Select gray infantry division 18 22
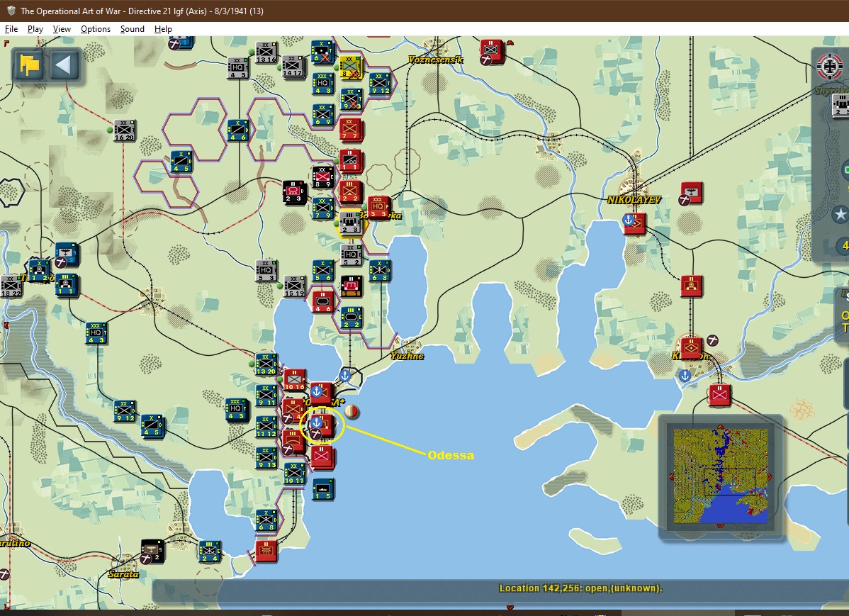Viewport: 849px width, 616px height. point(11,286)
